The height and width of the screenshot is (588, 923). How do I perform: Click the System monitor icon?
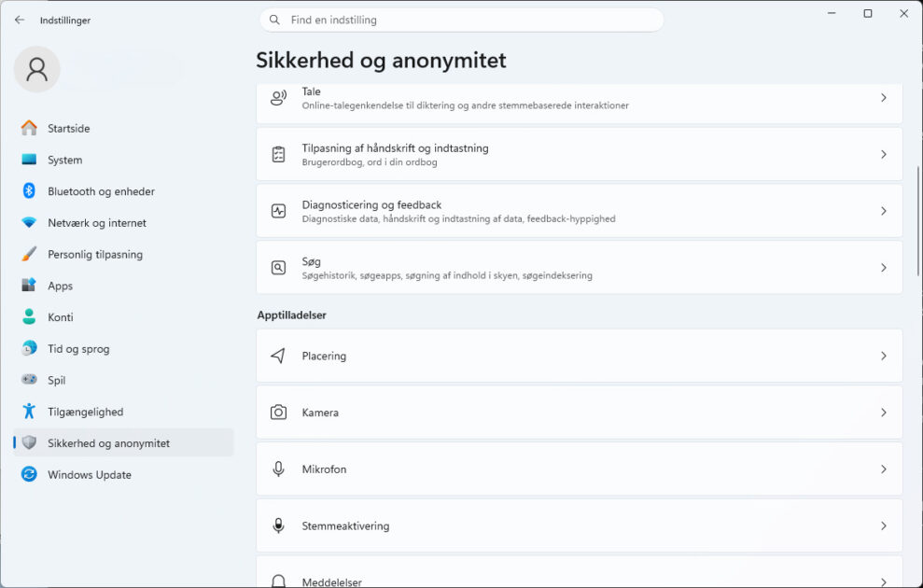[x=29, y=160]
